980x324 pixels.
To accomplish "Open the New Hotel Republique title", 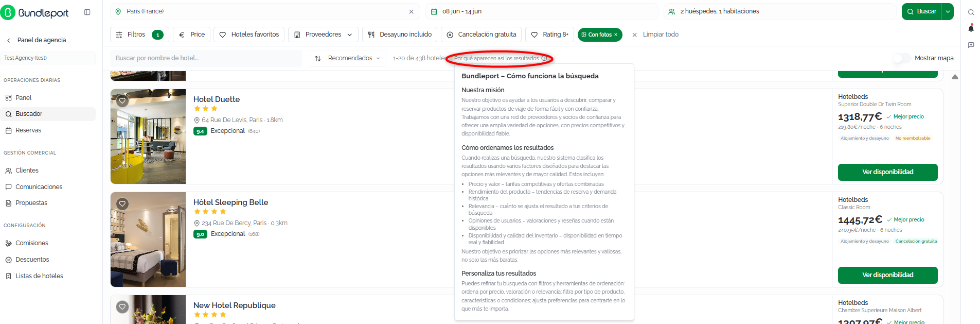I will click(235, 305).
